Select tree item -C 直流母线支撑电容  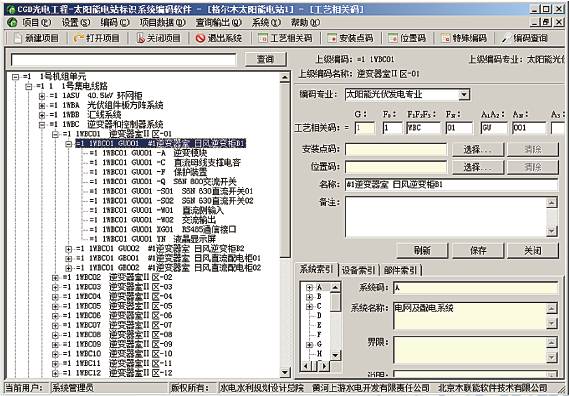pos(165,163)
